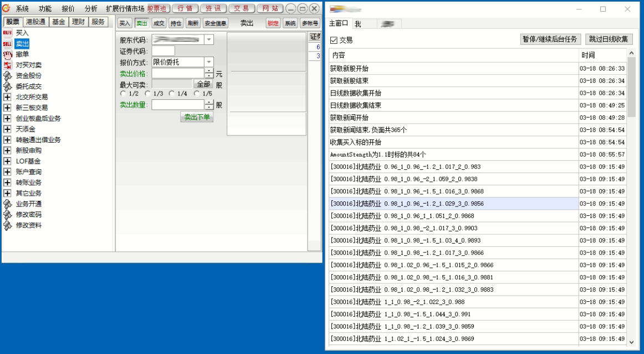
Task: Choose the 1/4 quantity radio option
Action: pos(172,94)
